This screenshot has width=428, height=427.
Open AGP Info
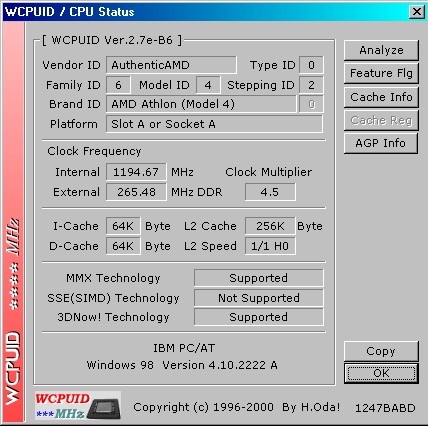click(x=381, y=143)
